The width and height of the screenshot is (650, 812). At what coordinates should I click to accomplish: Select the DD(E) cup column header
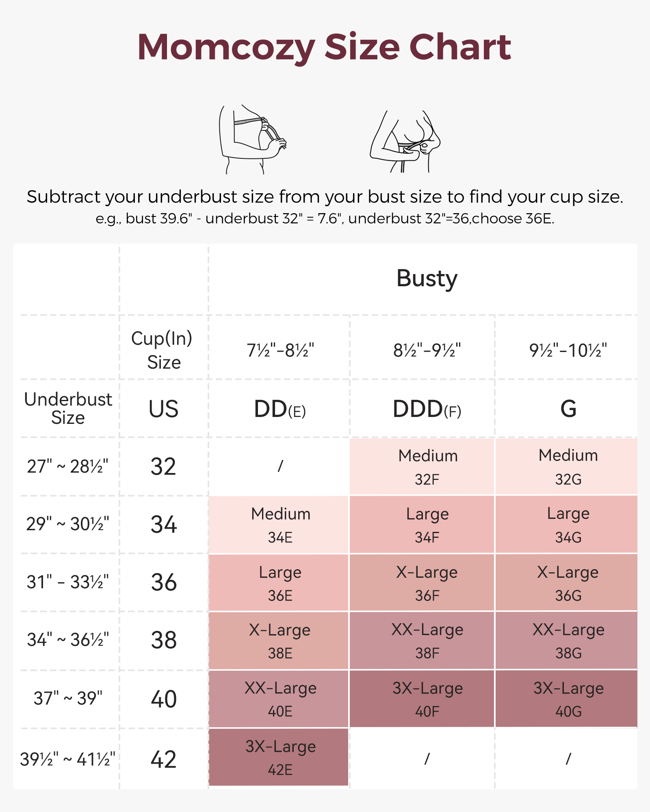point(279,409)
